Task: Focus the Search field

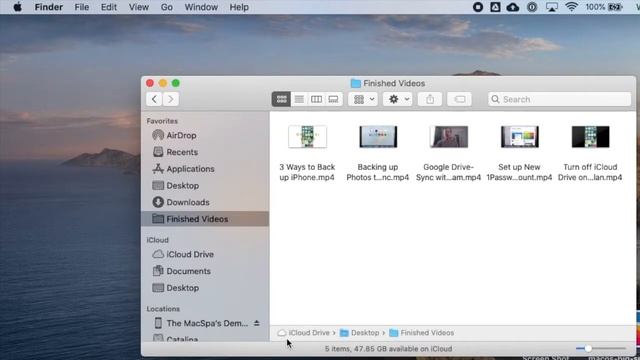Action: [559, 99]
